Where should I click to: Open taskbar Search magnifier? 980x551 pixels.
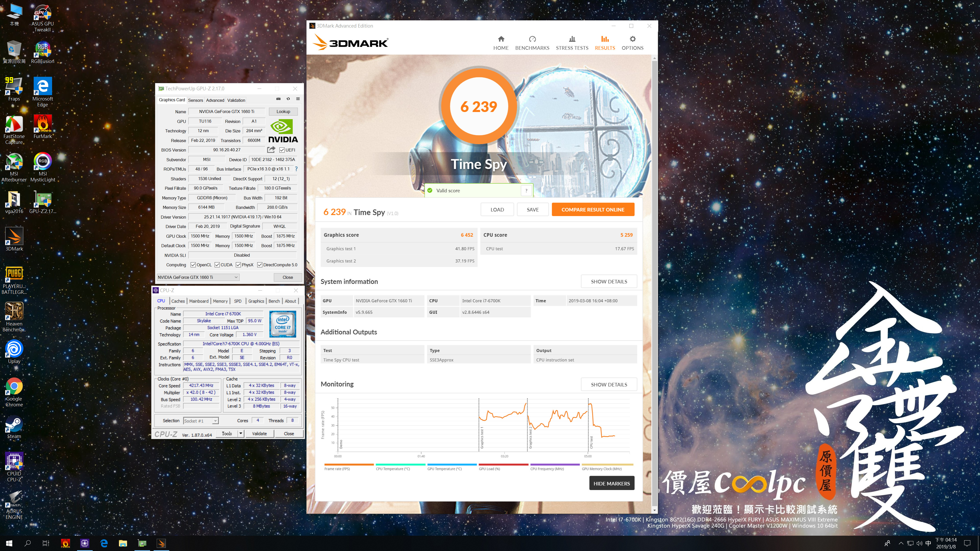tap(27, 543)
